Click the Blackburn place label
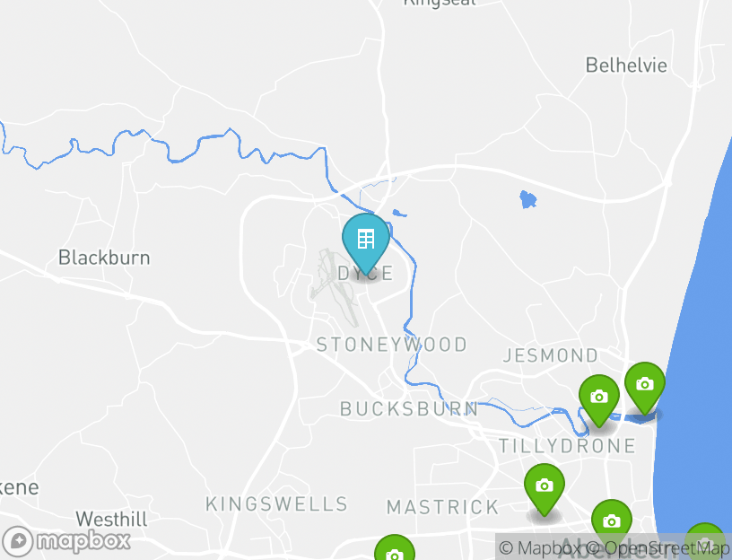This screenshot has height=560, width=732. (x=104, y=258)
